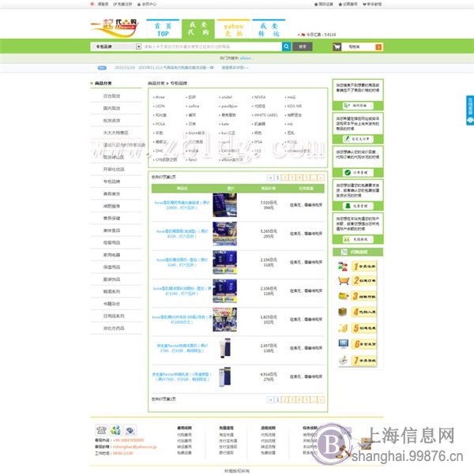474x476 pixels.
Task: Click the footer email address link
Action: pos(134,447)
